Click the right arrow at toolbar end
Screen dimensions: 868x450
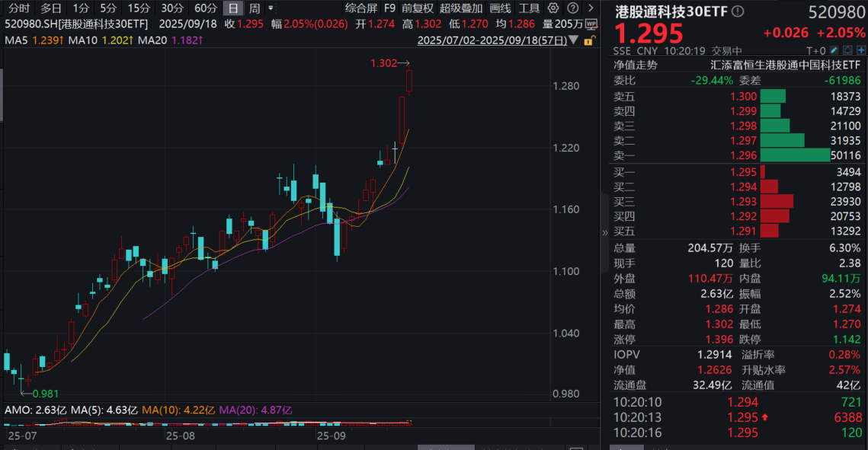(590, 8)
